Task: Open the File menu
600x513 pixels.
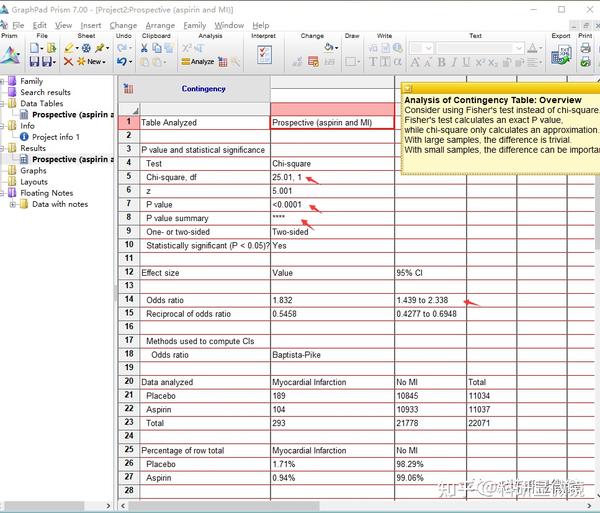Action: (18, 25)
